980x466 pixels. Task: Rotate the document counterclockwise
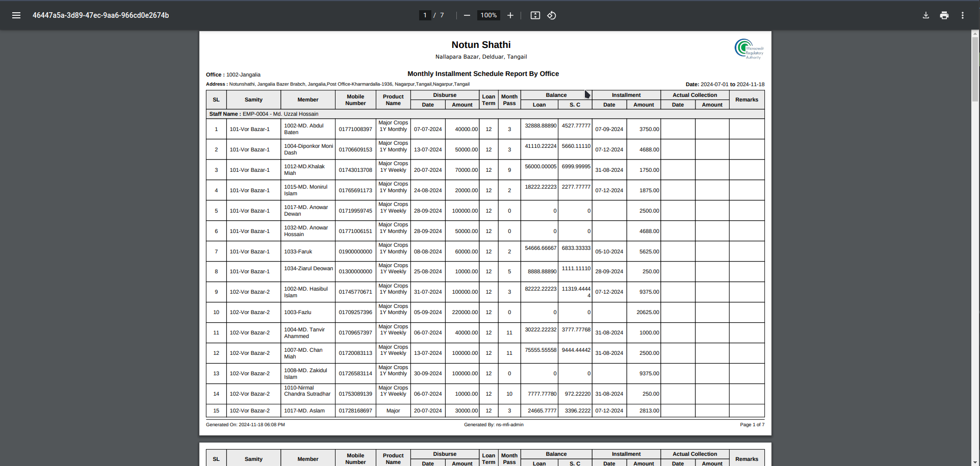click(x=552, y=15)
